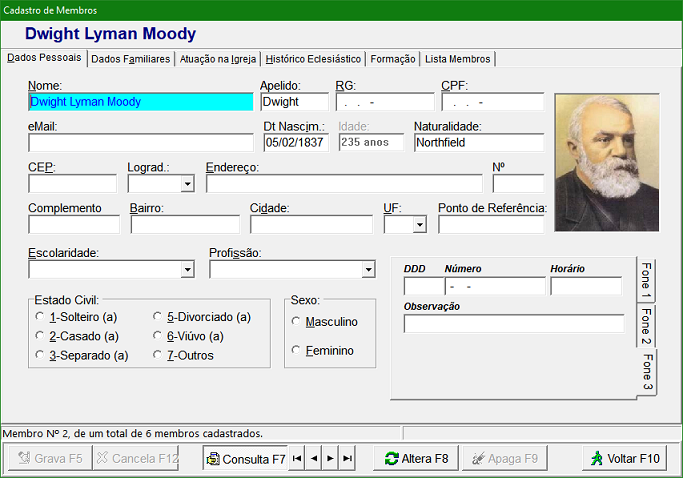Open the Formação tab
The image size is (683, 478).
(393, 59)
